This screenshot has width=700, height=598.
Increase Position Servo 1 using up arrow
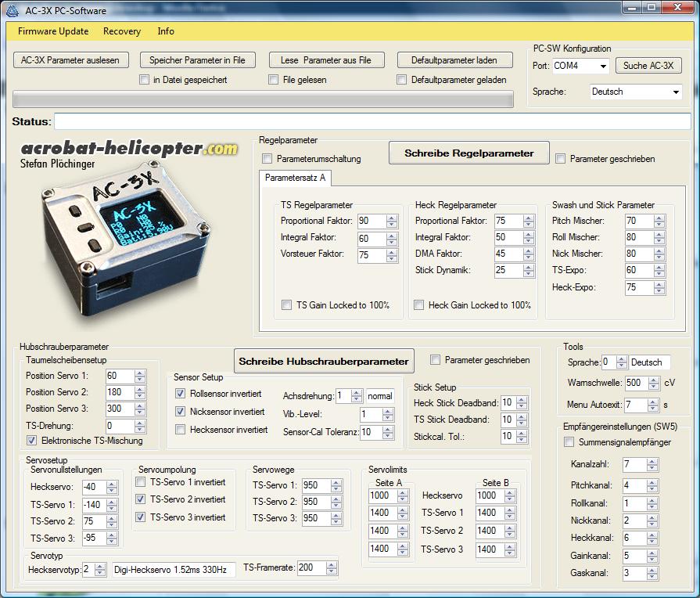[x=139, y=373]
